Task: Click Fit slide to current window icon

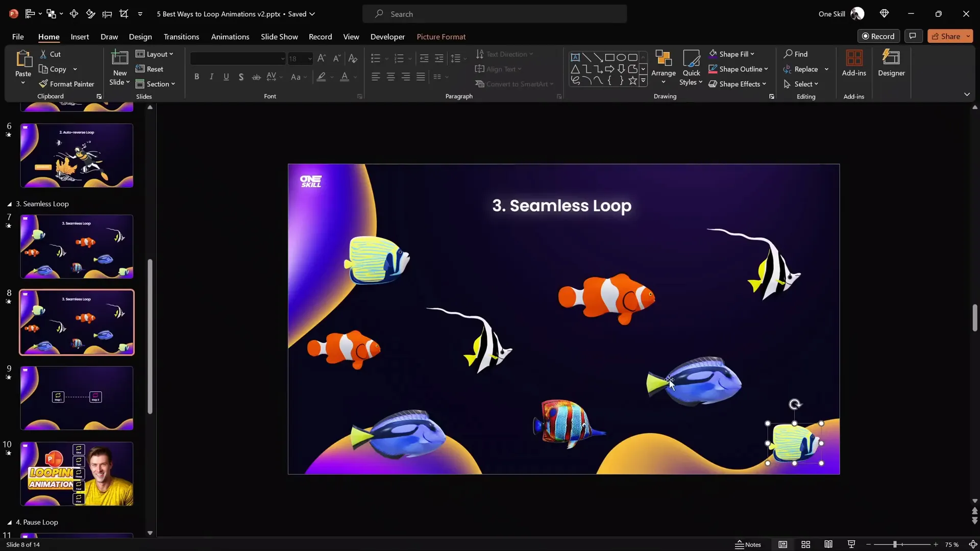Action: coord(973,544)
